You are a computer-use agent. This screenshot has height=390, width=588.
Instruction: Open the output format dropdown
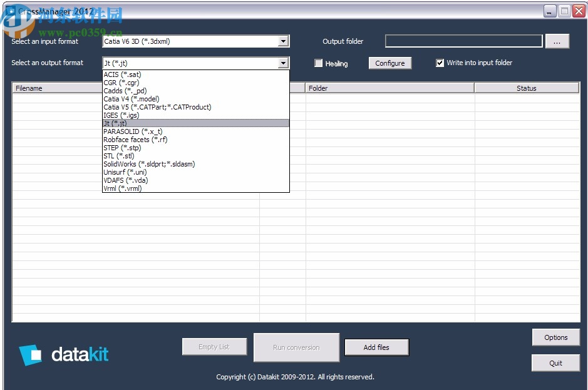click(284, 63)
